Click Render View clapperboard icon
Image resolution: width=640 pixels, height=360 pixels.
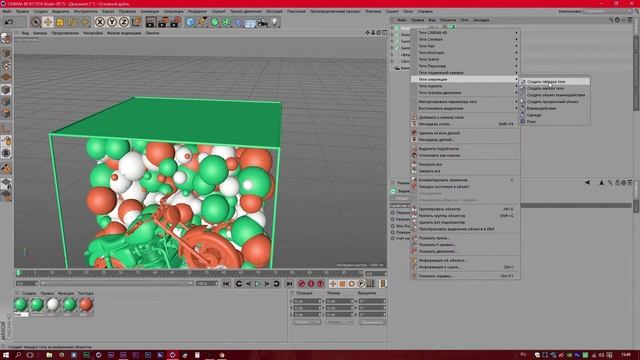(x=151, y=22)
